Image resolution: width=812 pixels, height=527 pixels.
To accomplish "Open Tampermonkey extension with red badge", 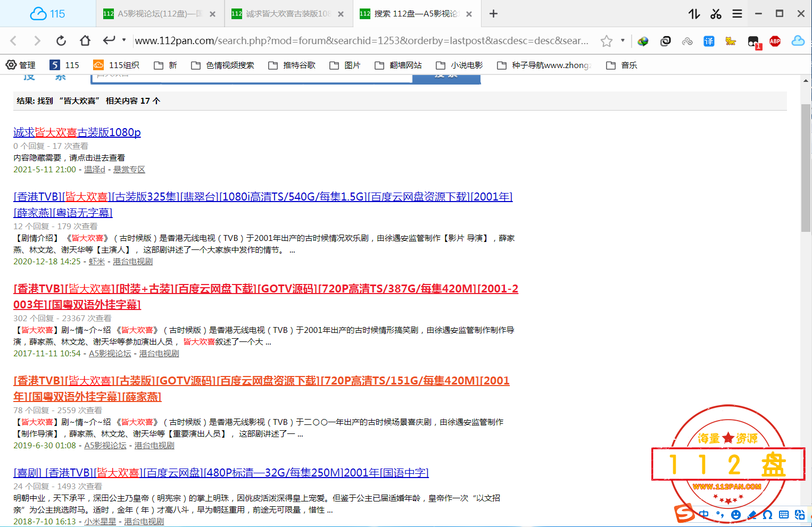I will [x=753, y=42].
